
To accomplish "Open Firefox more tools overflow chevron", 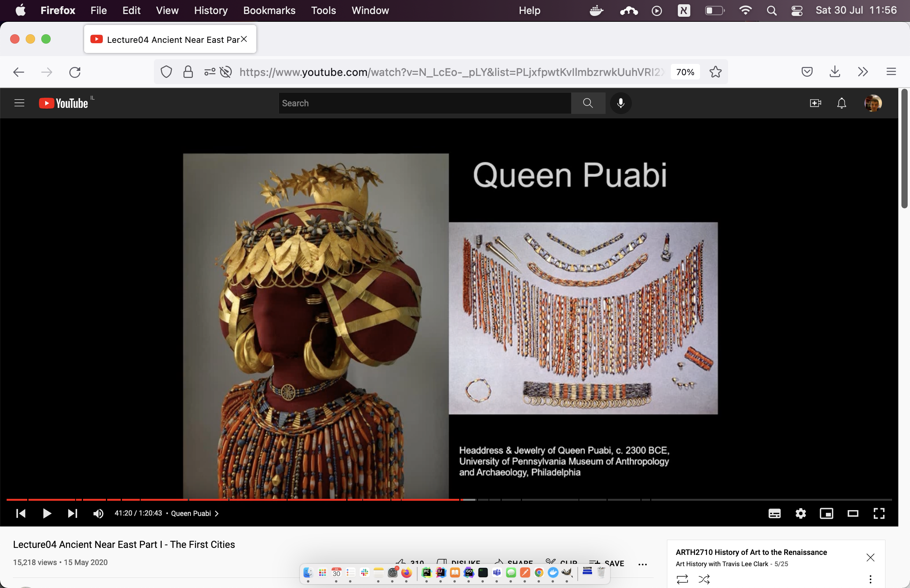I will pos(863,72).
